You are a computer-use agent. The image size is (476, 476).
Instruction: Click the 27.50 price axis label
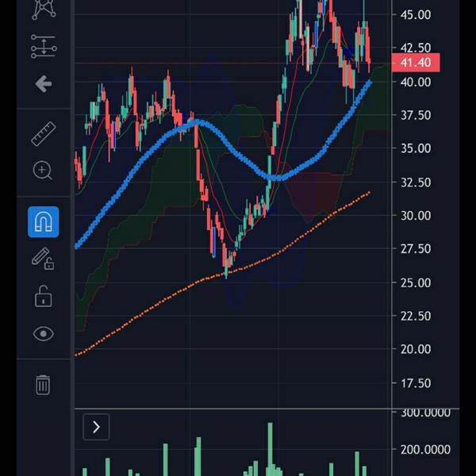tap(415, 249)
